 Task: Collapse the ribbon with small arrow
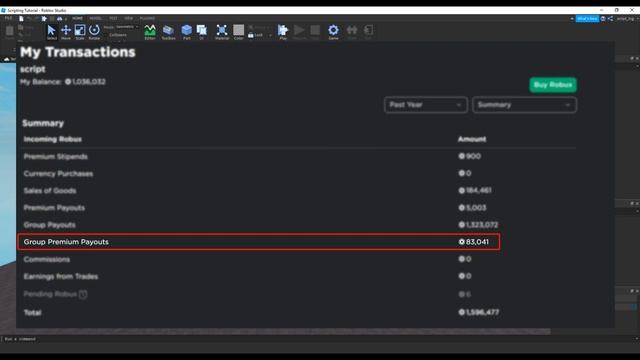[572, 19]
